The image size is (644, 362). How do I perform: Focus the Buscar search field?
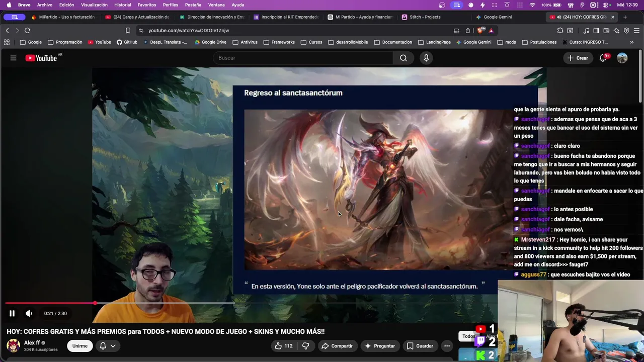click(303, 58)
